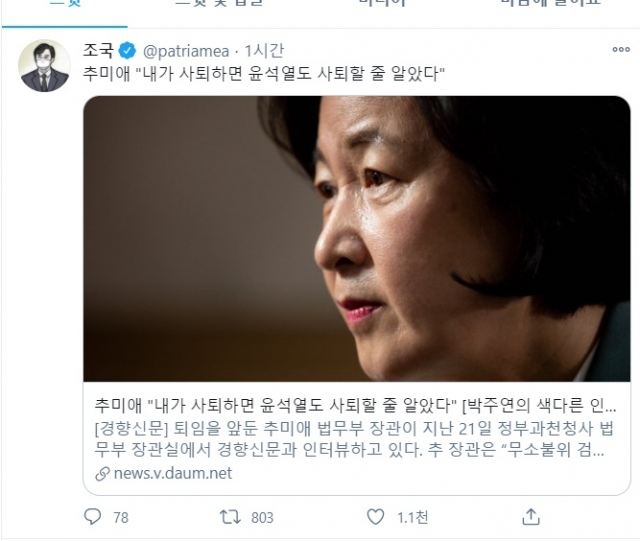640x541 pixels.
Task: Open the @patriamea handle link
Action: coord(186,51)
